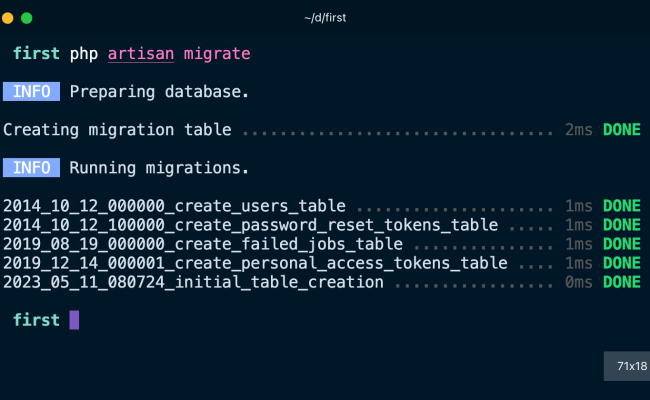Click the INFO badge next to Preparing database
Screen dimensions: 650x400
point(32,92)
